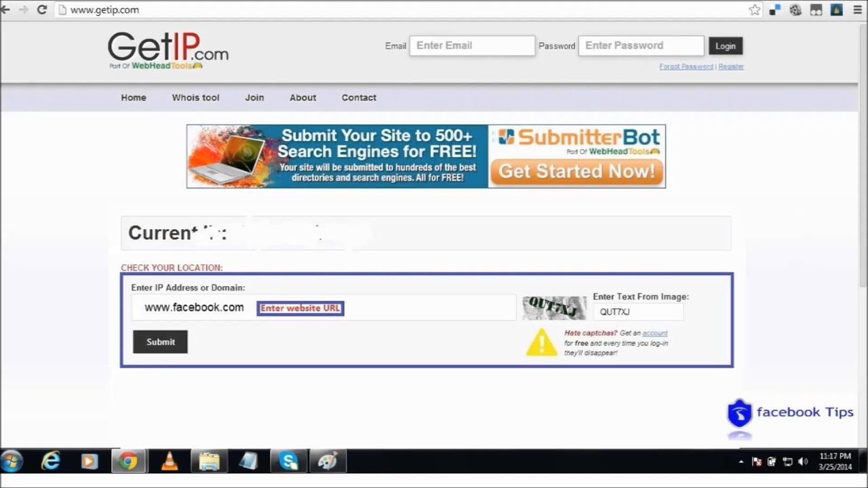The image size is (868, 488).
Task: Launch Internet Explorer from the taskbar
Action: 50,462
